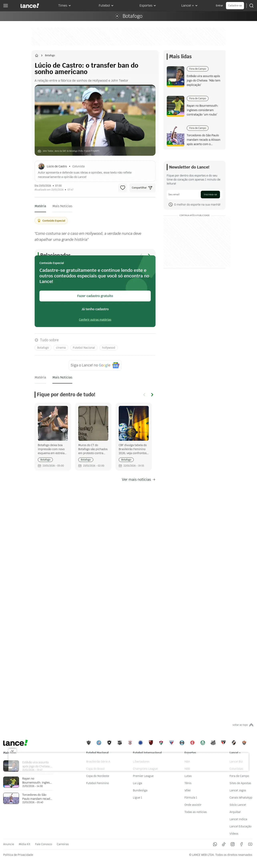This screenshot has width=257, height=868.
Task: Select the top Mais Notícias tab
Action: (x=62, y=206)
